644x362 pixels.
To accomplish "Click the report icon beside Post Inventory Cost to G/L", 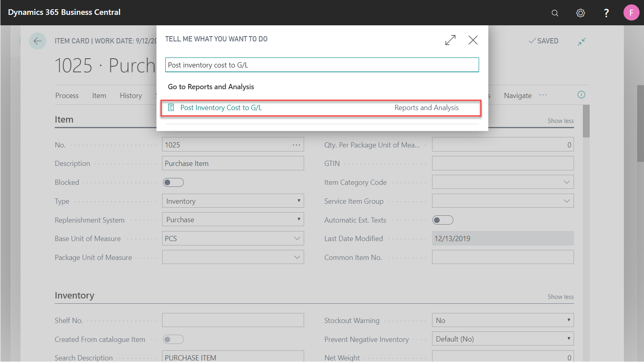I will tap(171, 107).
